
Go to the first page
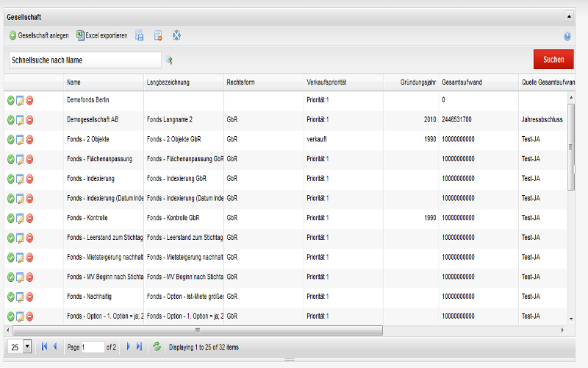[x=44, y=347]
